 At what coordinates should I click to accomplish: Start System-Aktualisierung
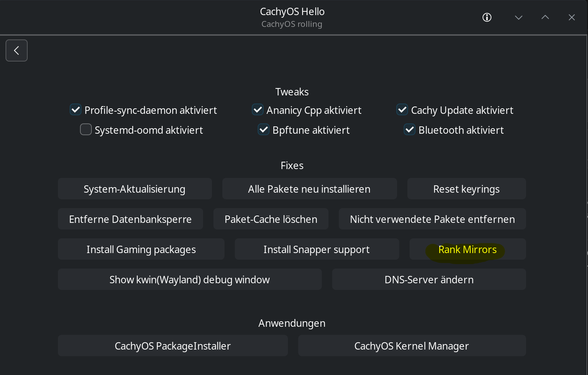pyautogui.click(x=135, y=189)
